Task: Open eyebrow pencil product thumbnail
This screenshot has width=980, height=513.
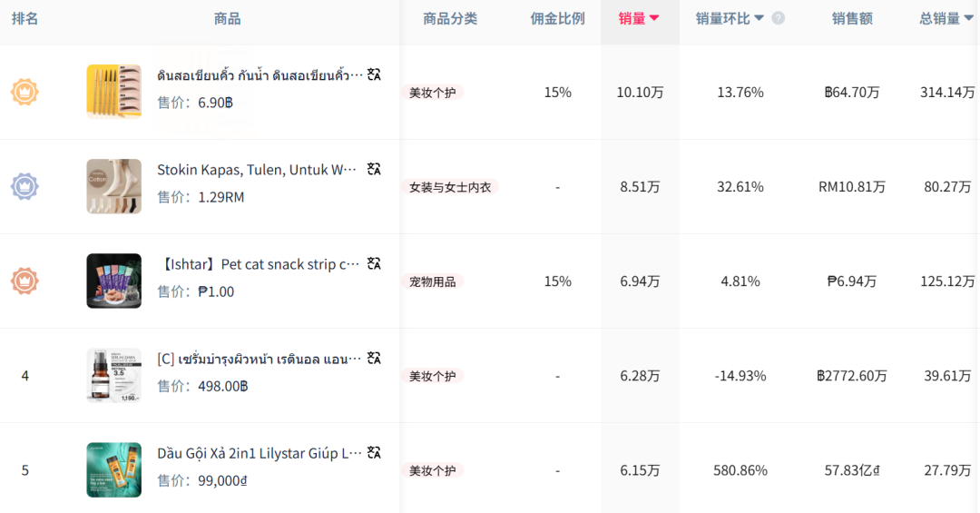Action: 113,92
